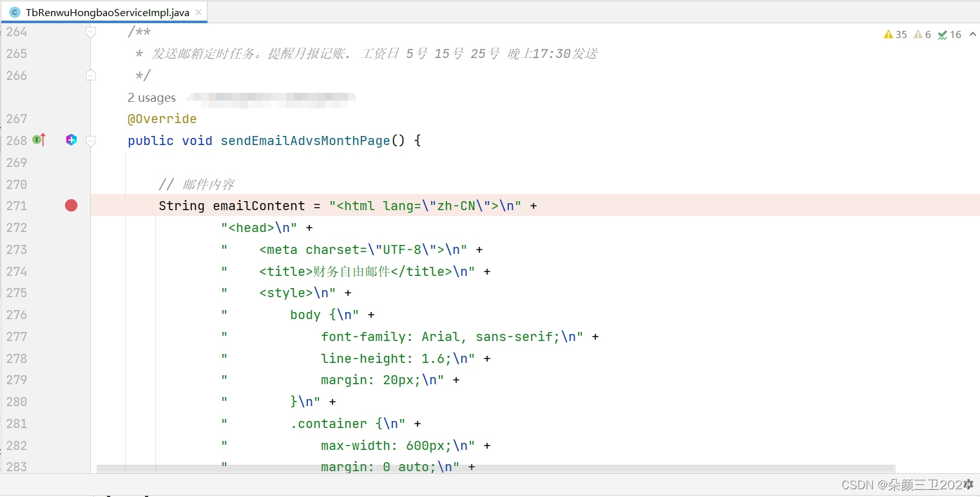Open warnings indicator showing 35
980x497 pixels.
[896, 35]
